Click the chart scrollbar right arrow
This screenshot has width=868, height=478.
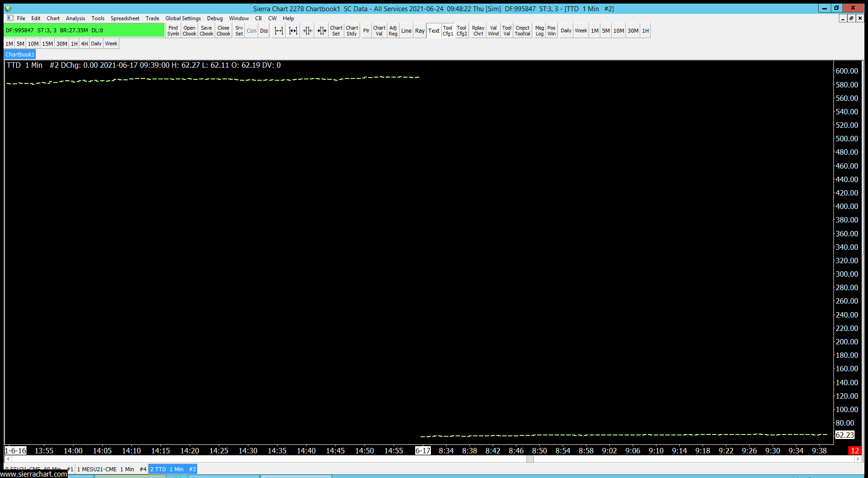[x=858, y=459]
